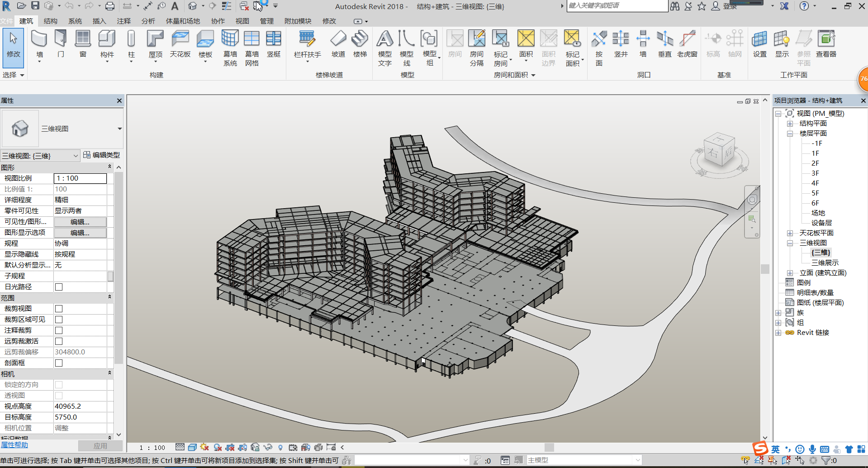Screen dimensions: 868x468
Task: Expand the 天花板平面 tree node
Action: click(x=790, y=233)
